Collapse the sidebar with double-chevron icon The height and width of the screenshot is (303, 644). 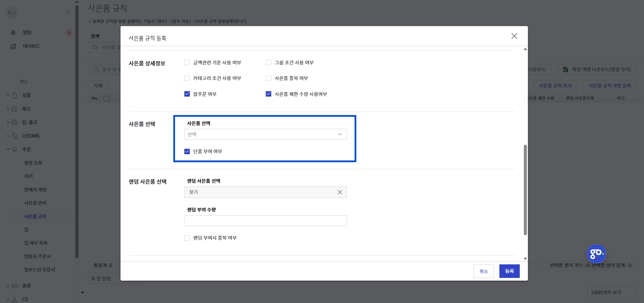click(x=67, y=13)
